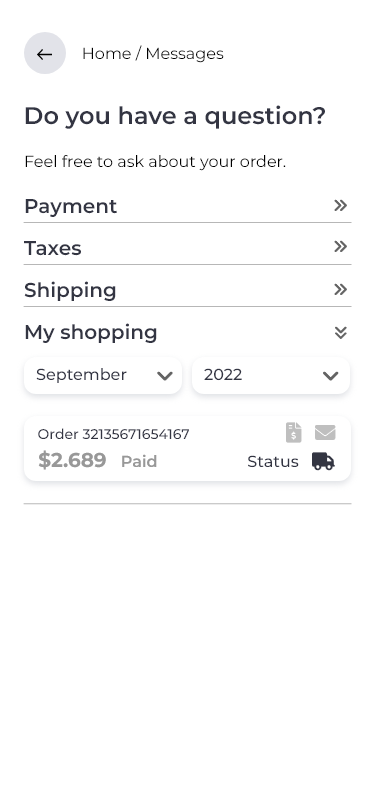Tap the Paid label on the order
This screenshot has height=812, width=375.
[139, 461]
